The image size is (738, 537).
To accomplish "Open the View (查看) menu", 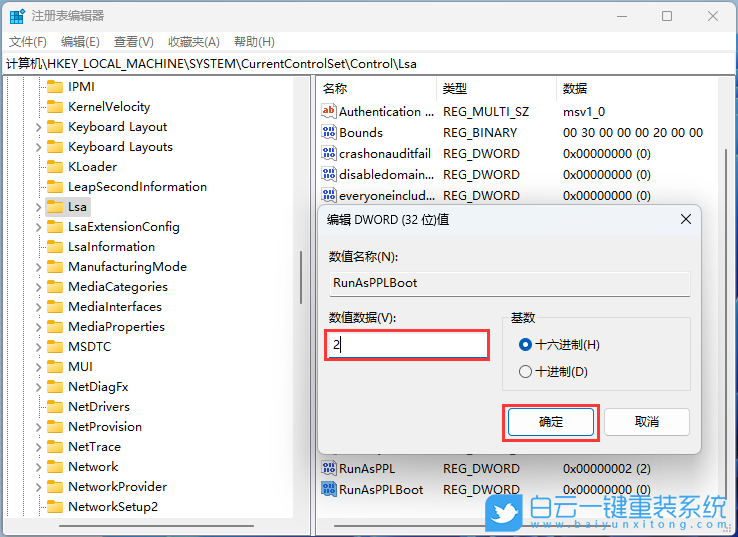I will click(134, 42).
